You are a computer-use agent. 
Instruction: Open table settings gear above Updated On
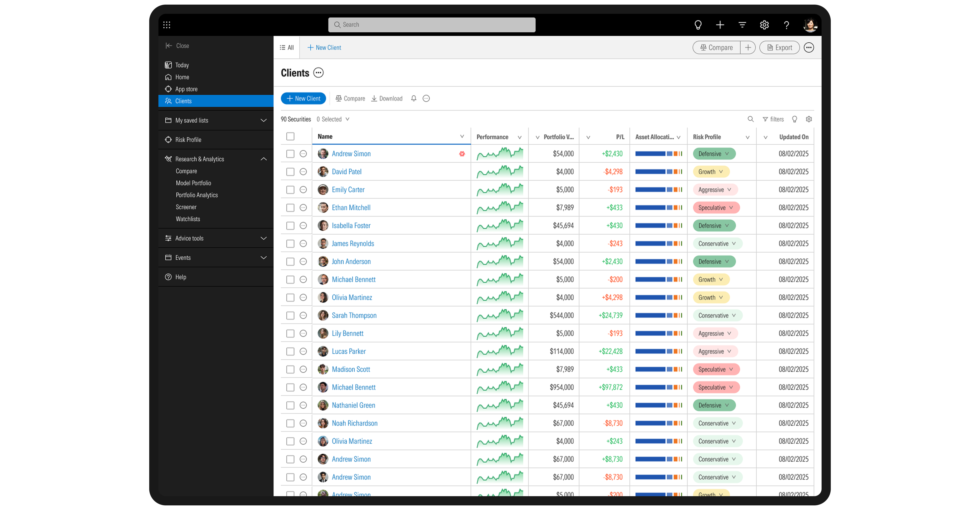(809, 119)
